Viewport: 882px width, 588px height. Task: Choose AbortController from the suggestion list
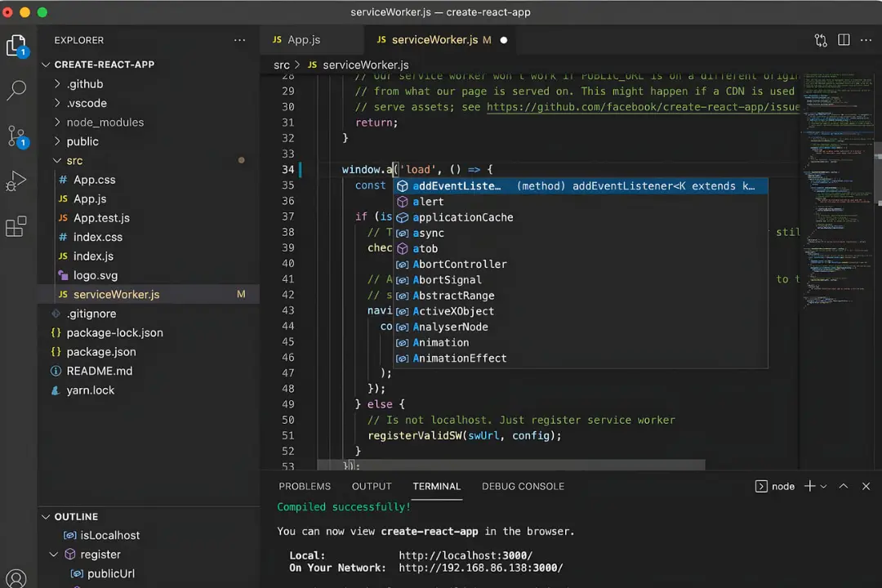tap(581, 264)
